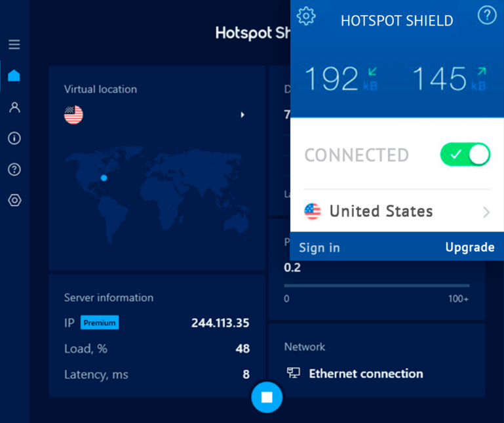Expand the Virtual location arrow

point(242,115)
